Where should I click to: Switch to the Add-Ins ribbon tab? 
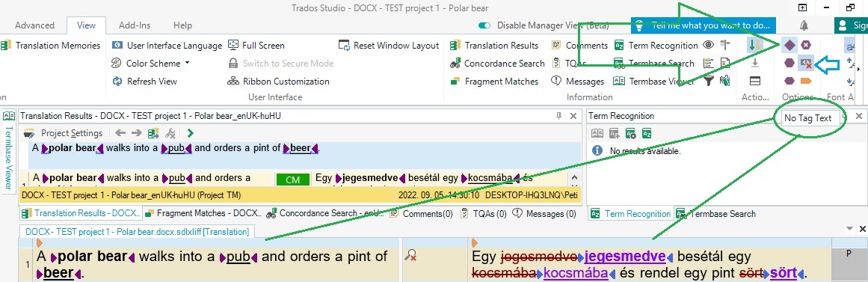click(135, 25)
